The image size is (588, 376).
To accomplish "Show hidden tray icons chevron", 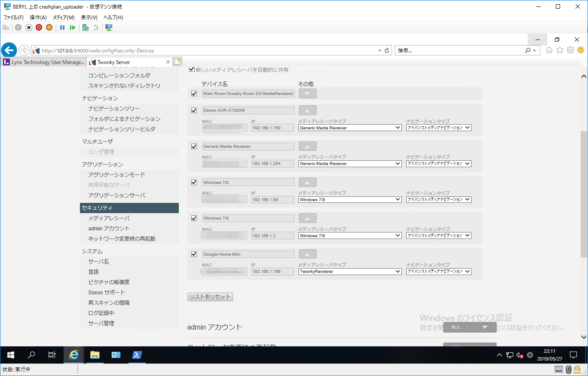I will [x=499, y=355].
